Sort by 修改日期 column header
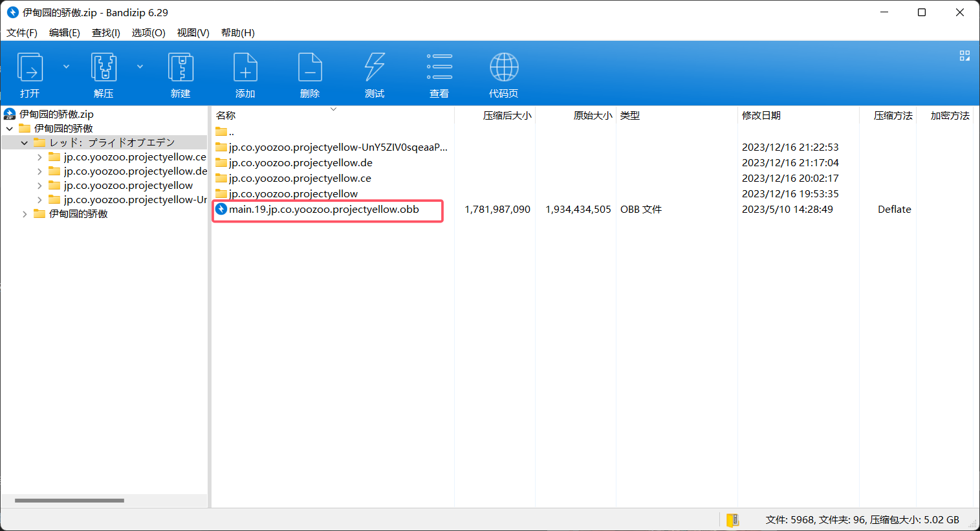Viewport: 980px width, 531px height. [798, 116]
